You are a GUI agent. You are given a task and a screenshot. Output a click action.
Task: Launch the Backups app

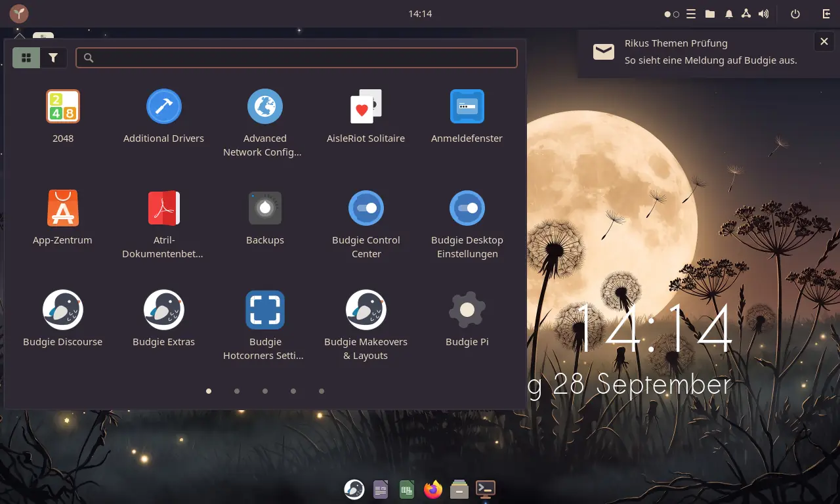click(x=264, y=218)
